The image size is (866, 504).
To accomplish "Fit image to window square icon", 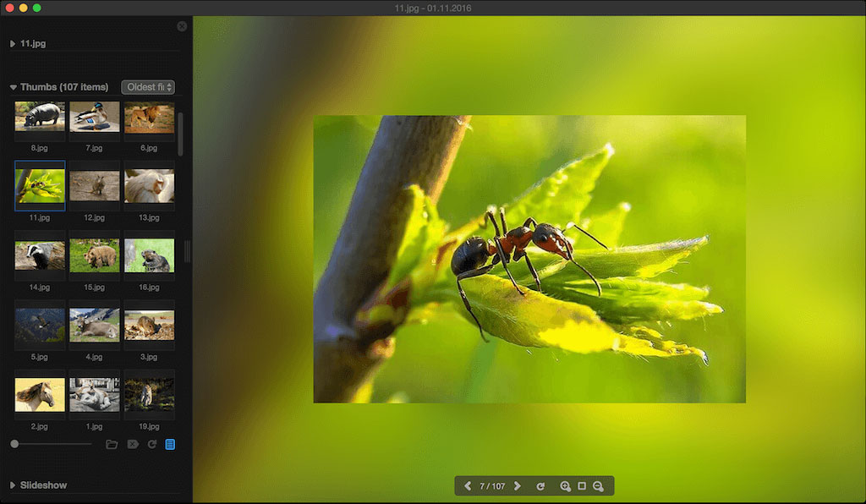I will click(582, 486).
